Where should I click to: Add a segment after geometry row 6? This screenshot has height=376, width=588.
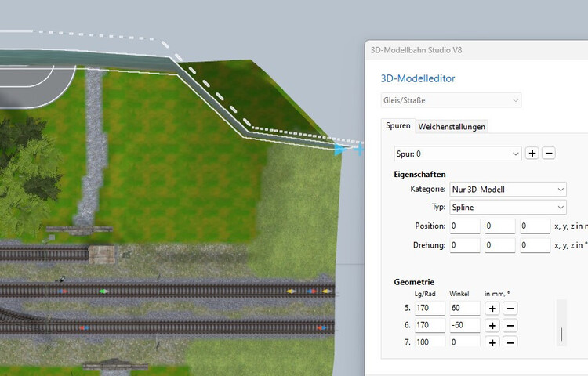(x=492, y=325)
